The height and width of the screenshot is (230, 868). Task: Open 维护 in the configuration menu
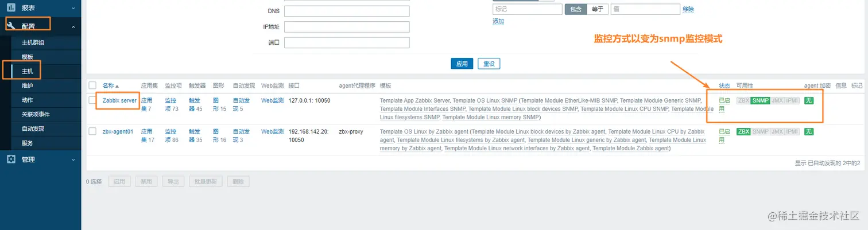point(28,85)
